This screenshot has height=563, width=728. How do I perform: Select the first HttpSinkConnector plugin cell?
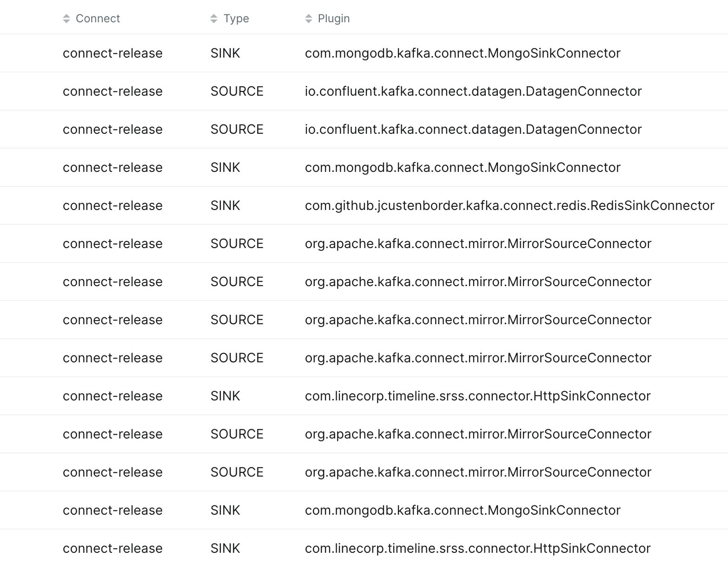(478, 396)
